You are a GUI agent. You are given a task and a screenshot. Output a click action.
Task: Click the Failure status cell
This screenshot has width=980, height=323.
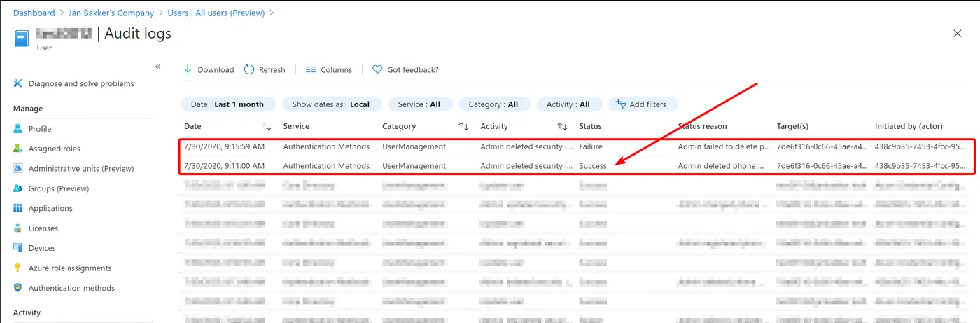tap(591, 146)
